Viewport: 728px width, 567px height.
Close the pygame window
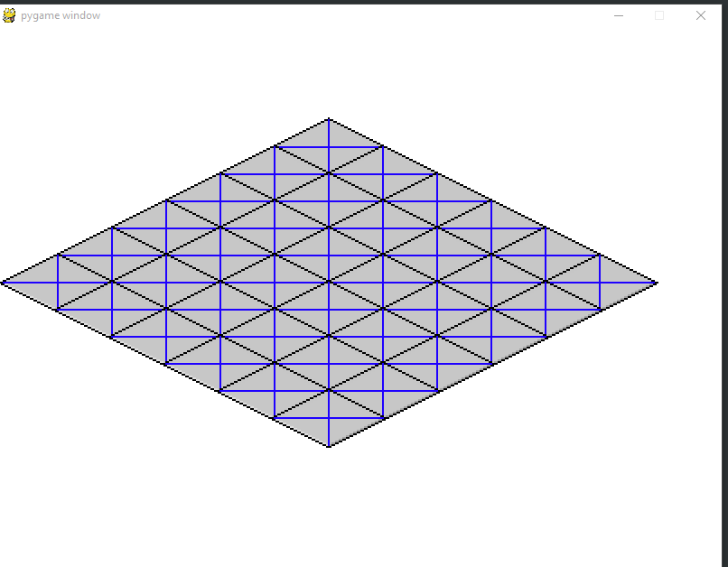701,15
